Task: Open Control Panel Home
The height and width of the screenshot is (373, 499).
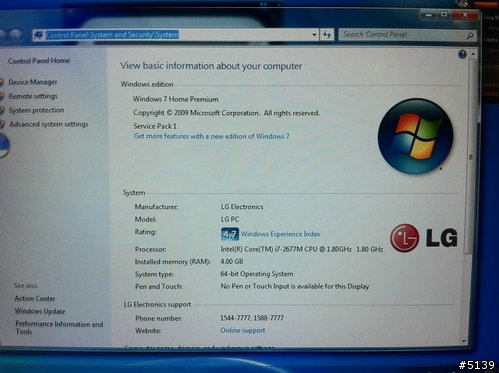Action: pyautogui.click(x=39, y=61)
